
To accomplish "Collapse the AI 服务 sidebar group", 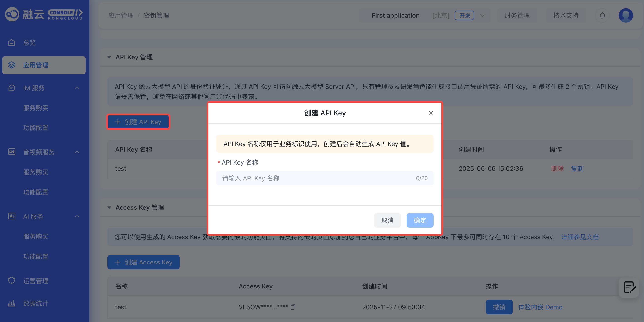I will pyautogui.click(x=77, y=216).
